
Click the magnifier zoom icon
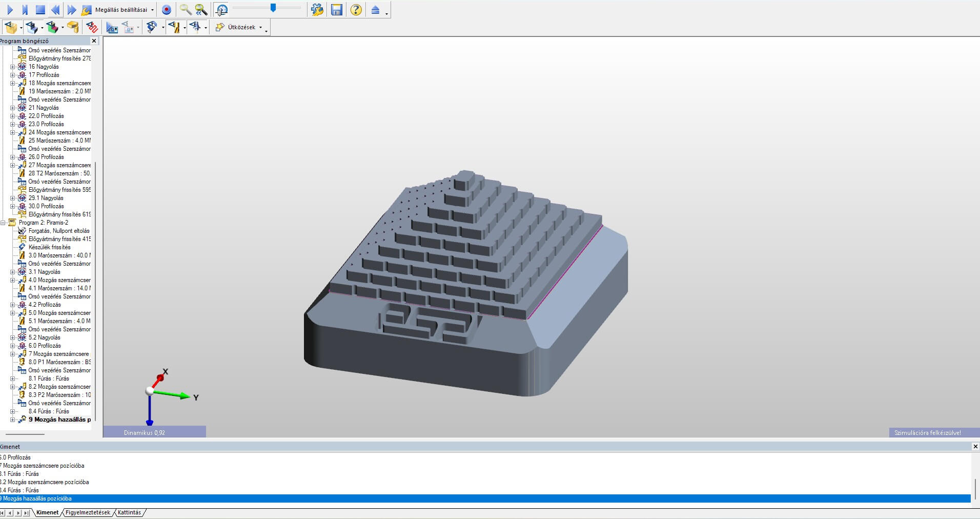point(185,10)
